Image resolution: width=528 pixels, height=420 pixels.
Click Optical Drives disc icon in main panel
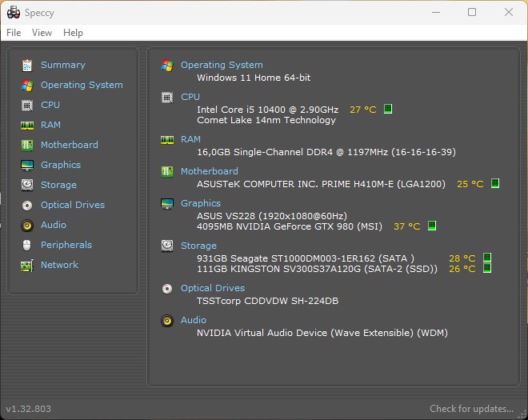click(167, 289)
